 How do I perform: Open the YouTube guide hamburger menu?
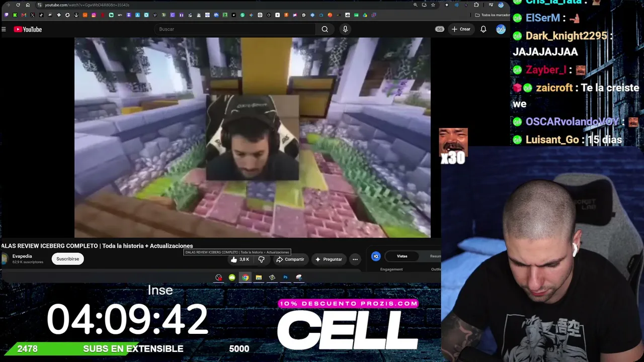point(4,29)
